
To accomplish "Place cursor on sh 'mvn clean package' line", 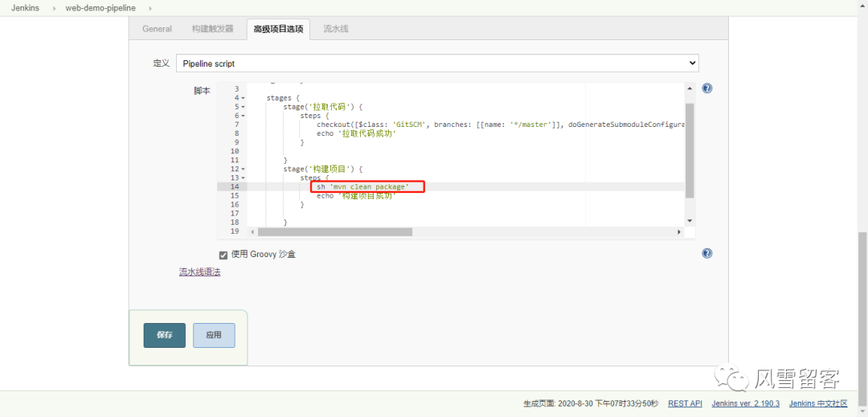I will [x=362, y=187].
